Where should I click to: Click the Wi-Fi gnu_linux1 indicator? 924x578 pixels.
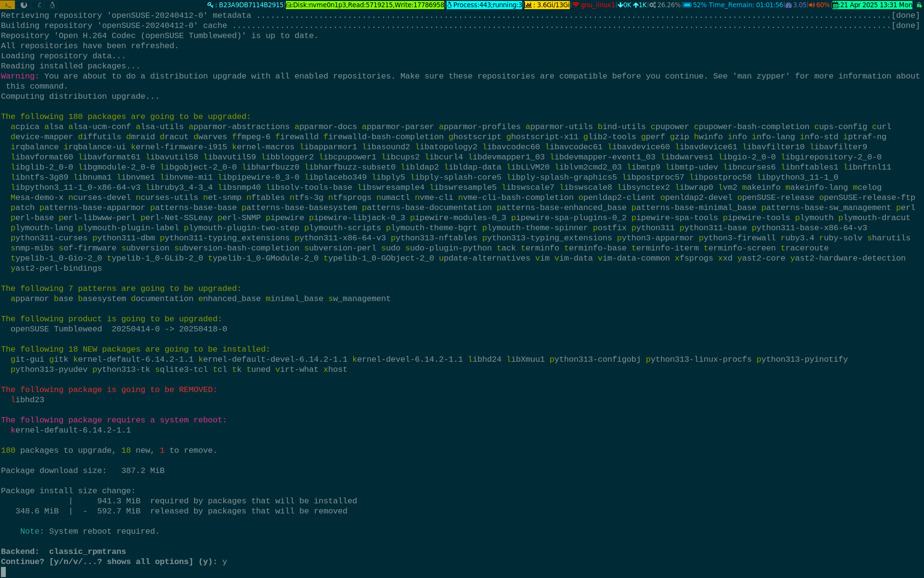[593, 5]
